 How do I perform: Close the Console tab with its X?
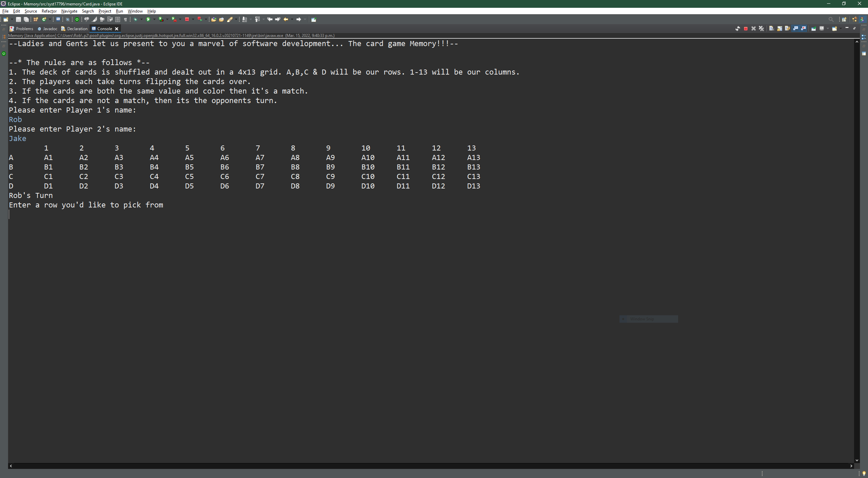pos(117,28)
